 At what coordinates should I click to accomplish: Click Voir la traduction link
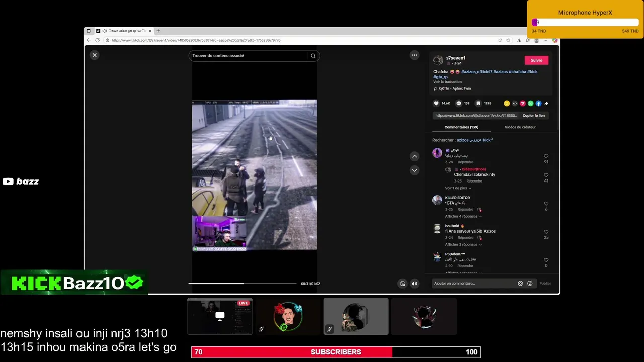tap(447, 82)
